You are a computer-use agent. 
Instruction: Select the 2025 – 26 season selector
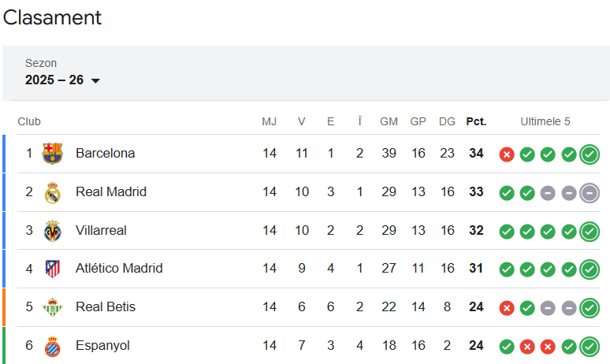pos(54,80)
